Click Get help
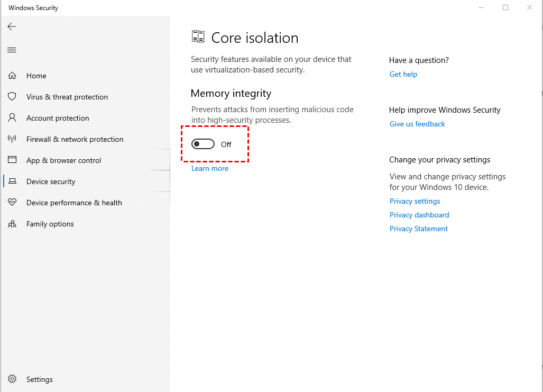Screen dimensions: 543x392 point(403,74)
